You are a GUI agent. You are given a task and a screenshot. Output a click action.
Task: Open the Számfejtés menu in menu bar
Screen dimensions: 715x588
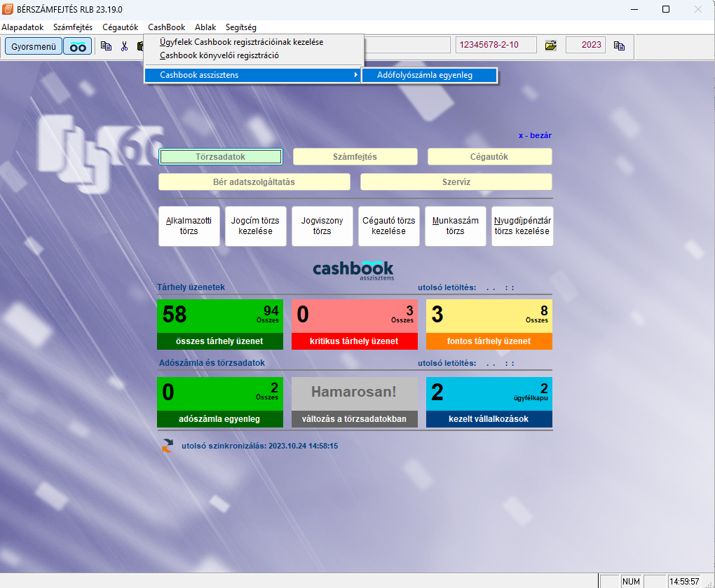(x=73, y=27)
